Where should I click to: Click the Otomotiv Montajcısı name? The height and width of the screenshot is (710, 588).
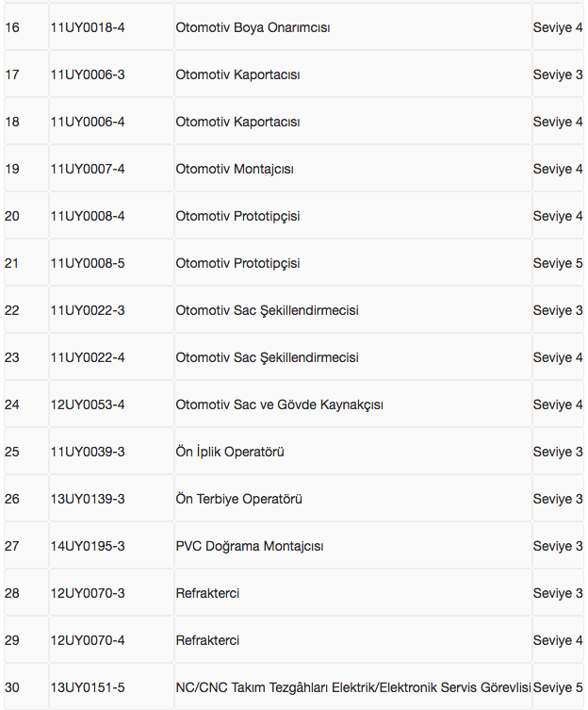[235, 169]
